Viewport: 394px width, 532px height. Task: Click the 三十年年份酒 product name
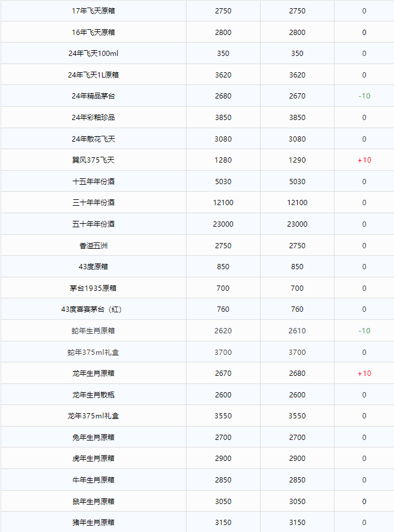pyautogui.click(x=93, y=203)
